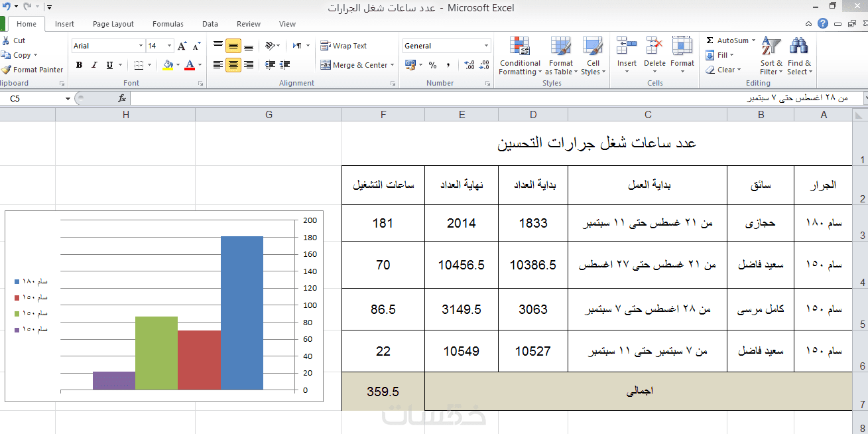Align text to the left

tap(218, 65)
